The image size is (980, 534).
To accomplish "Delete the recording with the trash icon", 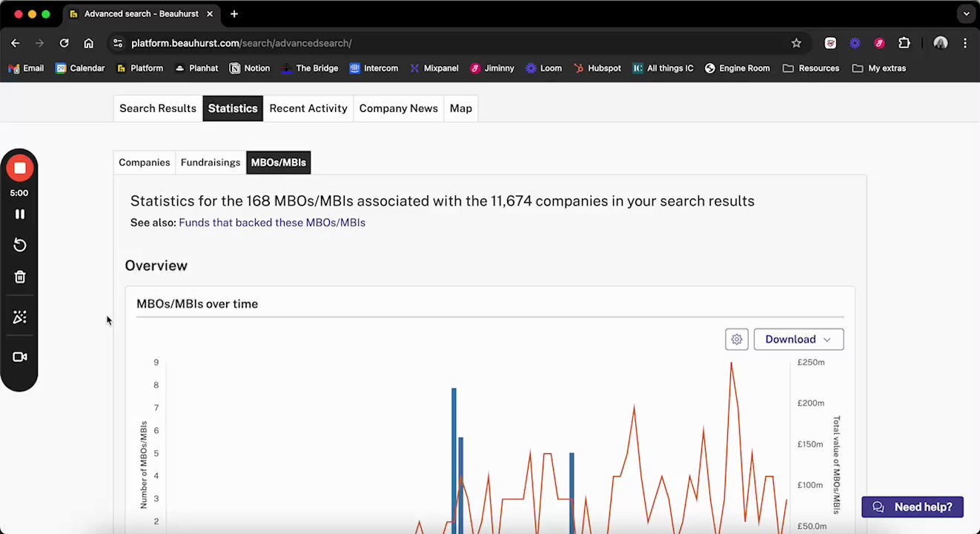I will (x=20, y=277).
